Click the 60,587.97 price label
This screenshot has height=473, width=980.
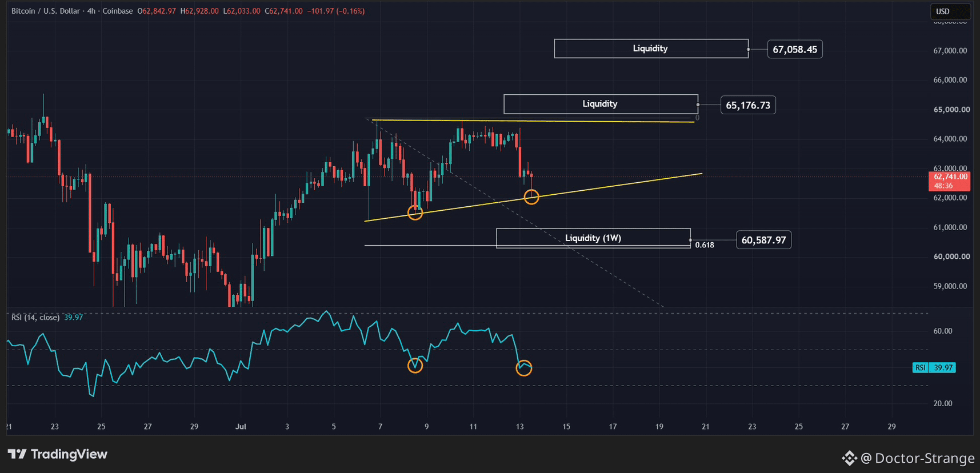point(763,240)
